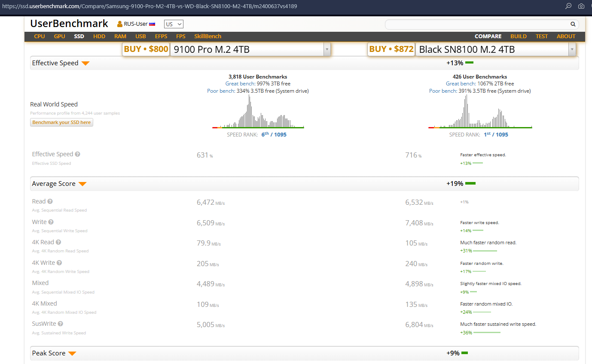Go to the TEST page
Image resolution: width=592 pixels, height=364 pixels.
coord(542,36)
